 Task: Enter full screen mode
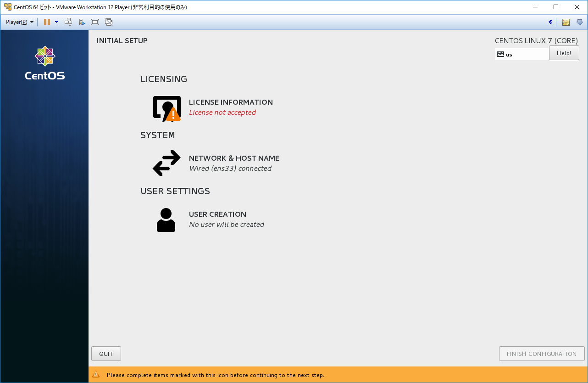pos(95,22)
